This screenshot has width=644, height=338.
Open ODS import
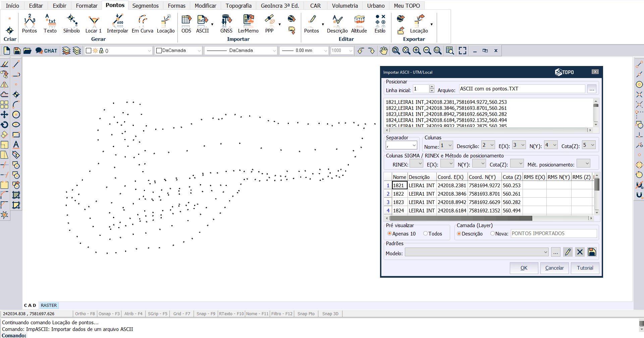[x=186, y=24]
